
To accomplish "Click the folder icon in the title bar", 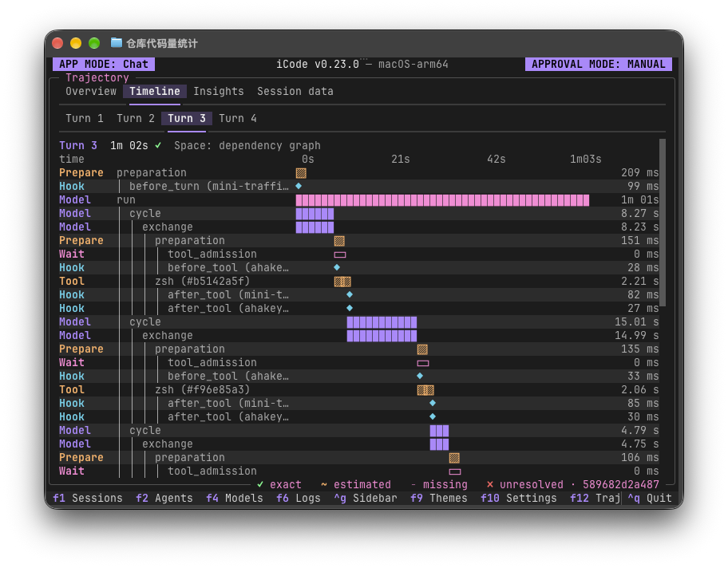I will tap(116, 43).
